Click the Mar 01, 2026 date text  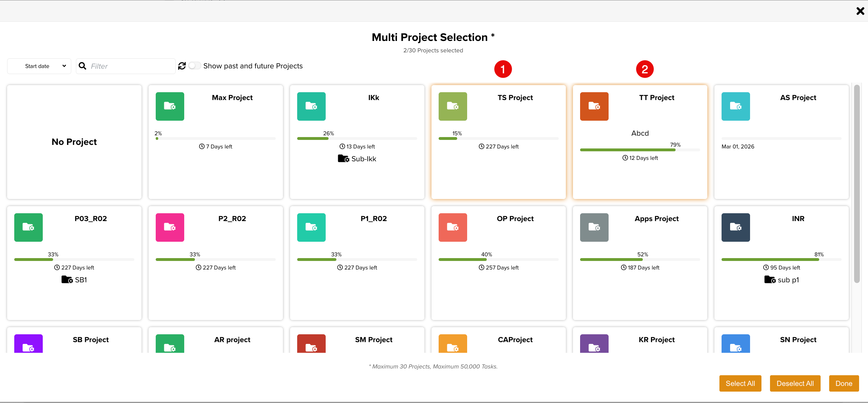coord(738,146)
